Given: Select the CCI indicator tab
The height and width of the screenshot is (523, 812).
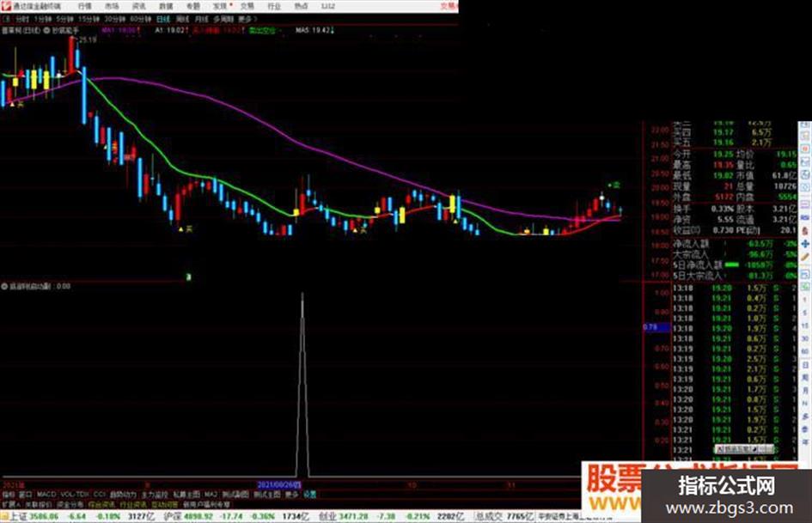Looking at the screenshot, I should [x=100, y=495].
